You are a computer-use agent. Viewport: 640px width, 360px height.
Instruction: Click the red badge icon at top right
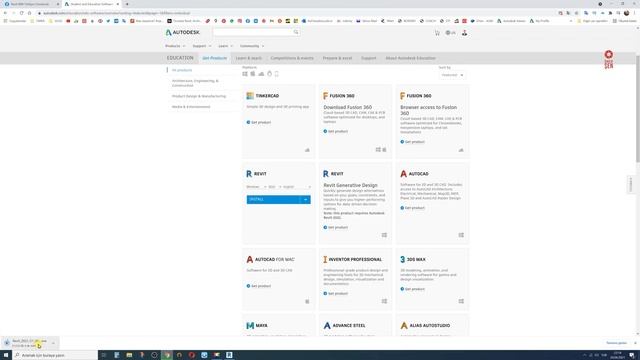click(x=609, y=59)
